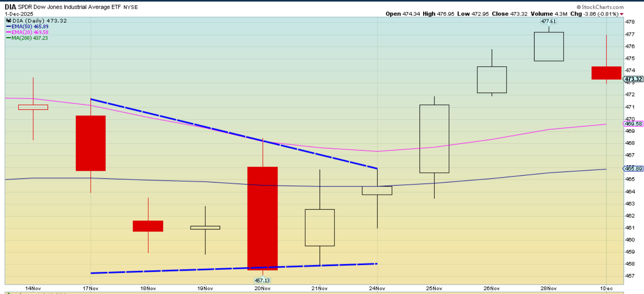Click the large red 20Nov candlestick body
This screenshot has width=644, height=294.
point(262,219)
